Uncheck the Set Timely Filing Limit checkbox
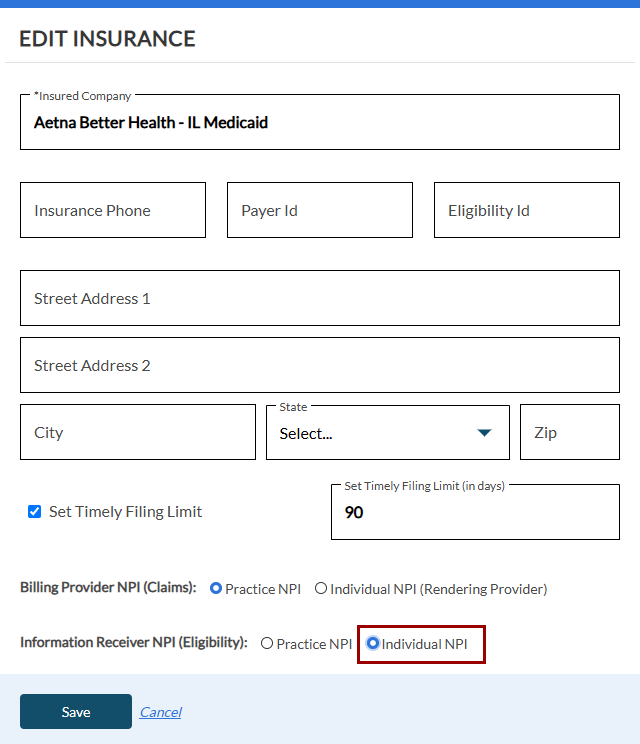Viewport: 640px width, 744px height. (35, 512)
